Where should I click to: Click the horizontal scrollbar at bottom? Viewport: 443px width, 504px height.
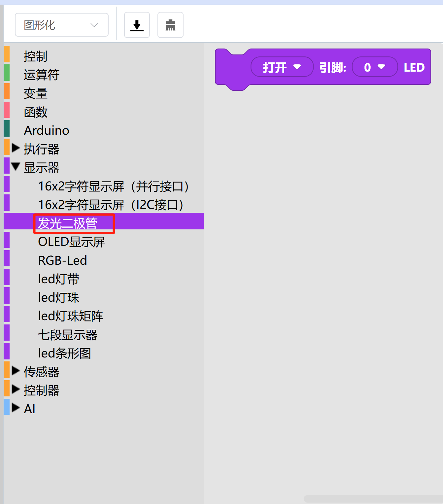tap(373, 498)
